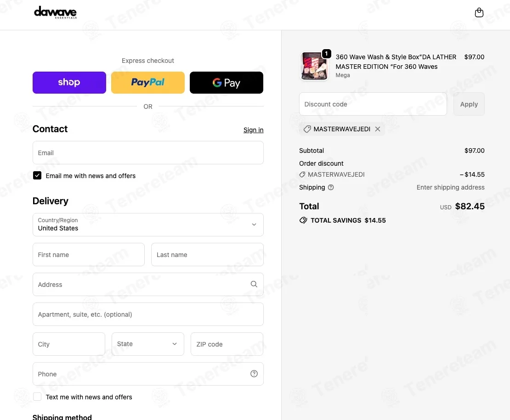Click into the Email field

pyautogui.click(x=148, y=153)
